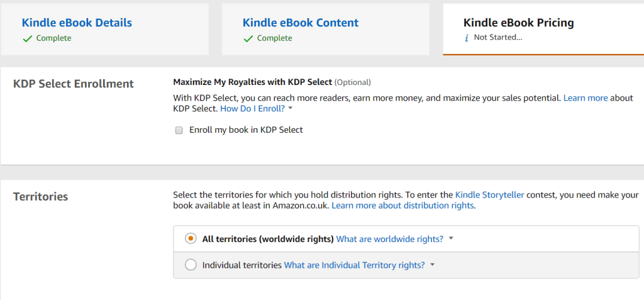Open the Kindle eBook Details tab
The width and height of the screenshot is (644, 300).
click(x=77, y=23)
